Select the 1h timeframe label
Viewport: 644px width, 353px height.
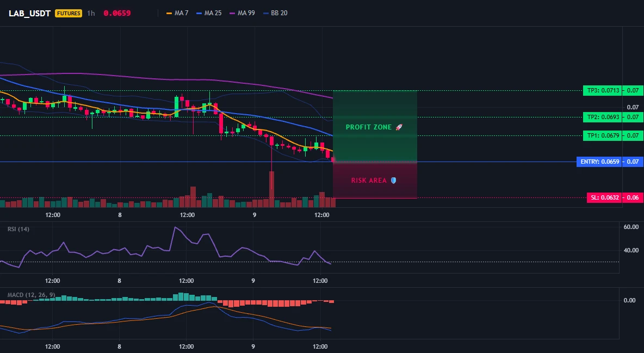point(91,13)
